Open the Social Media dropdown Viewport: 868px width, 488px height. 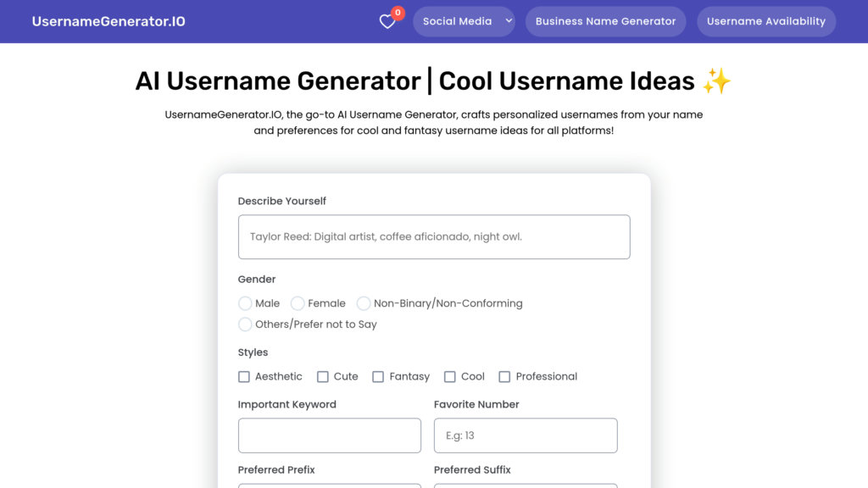point(459,21)
